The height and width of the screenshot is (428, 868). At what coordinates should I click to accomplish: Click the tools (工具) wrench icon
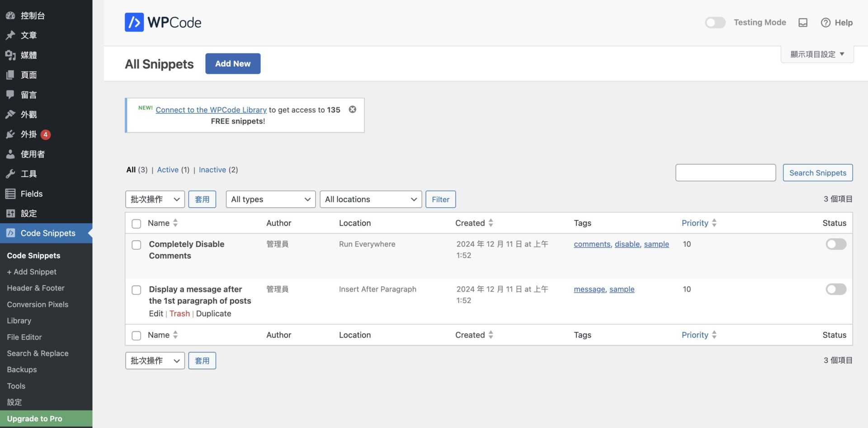coord(10,174)
